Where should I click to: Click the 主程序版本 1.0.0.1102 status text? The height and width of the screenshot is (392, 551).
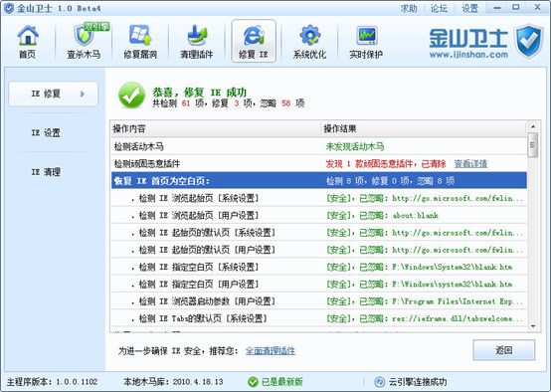[53, 382]
